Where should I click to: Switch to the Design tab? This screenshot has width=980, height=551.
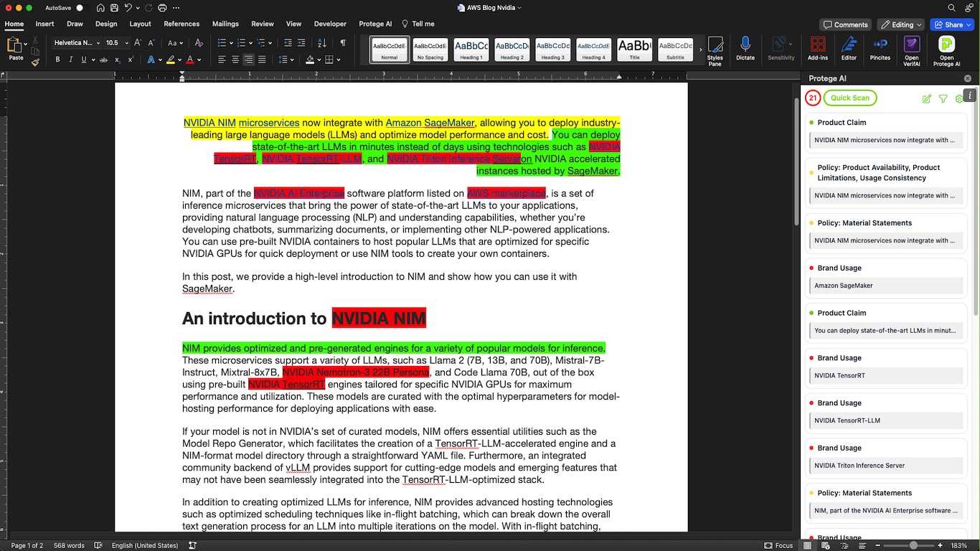106,24
